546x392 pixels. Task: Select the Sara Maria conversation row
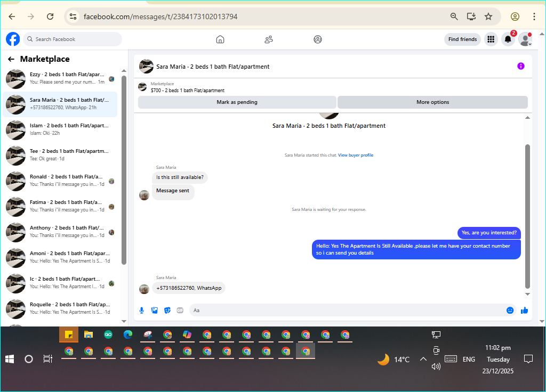click(61, 104)
